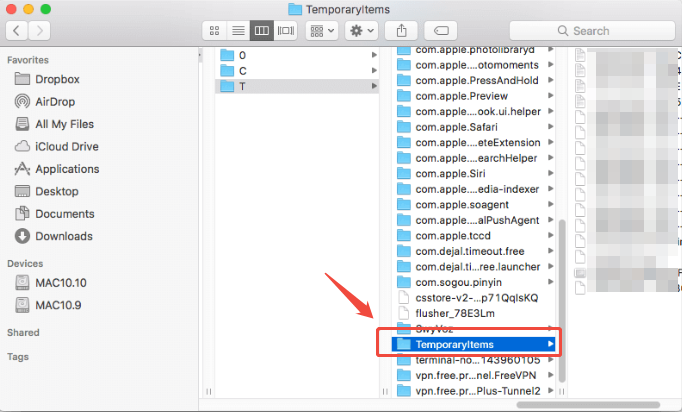
Task: Click the Shared sidebar heading
Action: pos(23,332)
